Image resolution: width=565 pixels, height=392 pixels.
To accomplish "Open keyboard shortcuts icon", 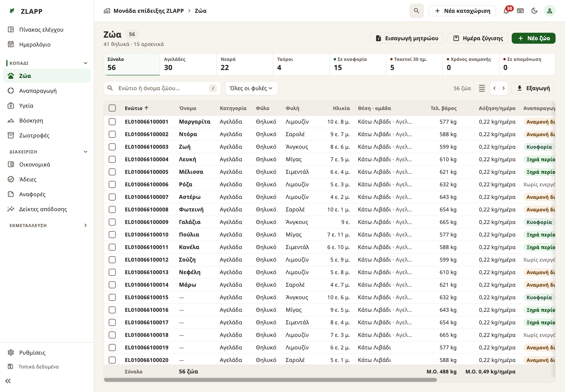I will [x=520, y=11].
